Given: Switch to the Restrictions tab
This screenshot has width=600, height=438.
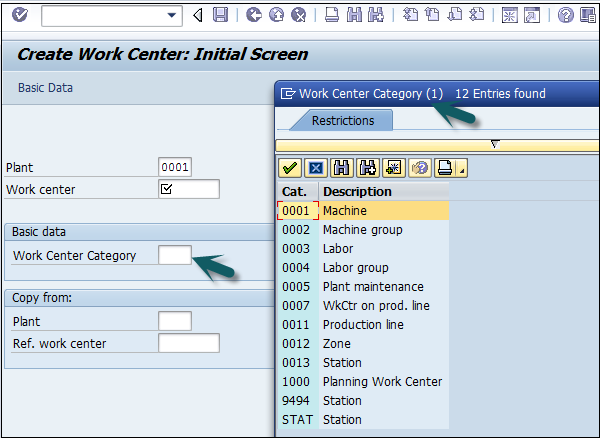Looking at the screenshot, I should pyautogui.click(x=343, y=121).
